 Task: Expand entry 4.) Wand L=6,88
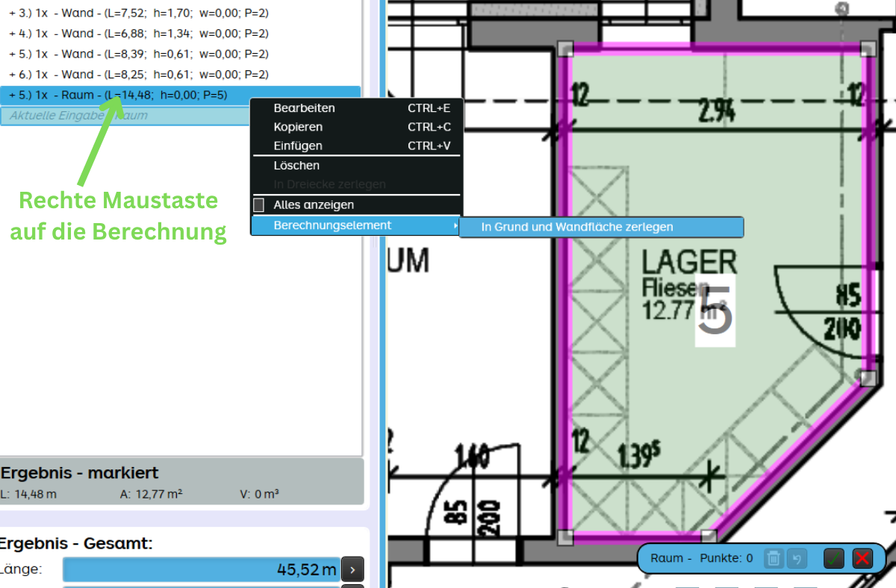(13, 34)
